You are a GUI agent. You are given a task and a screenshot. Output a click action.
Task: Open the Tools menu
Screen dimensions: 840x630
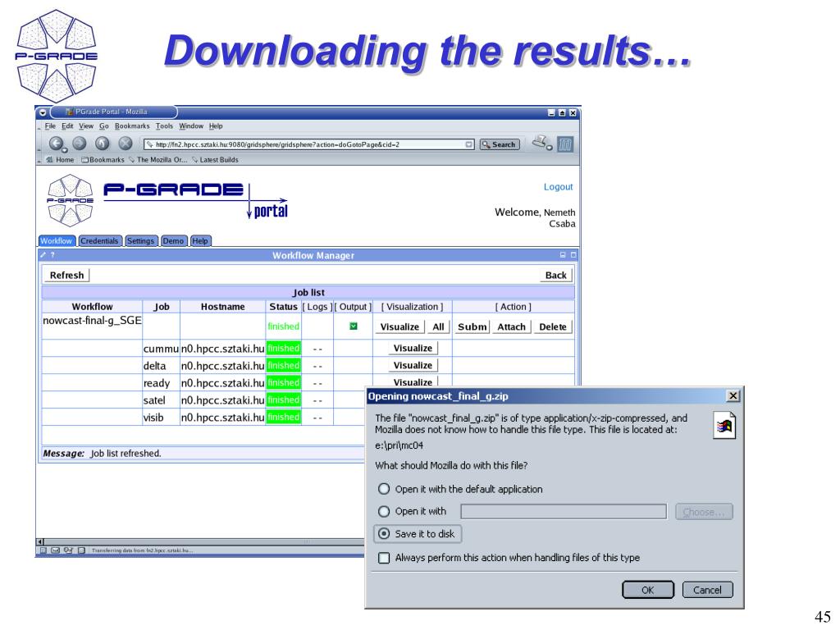click(164, 126)
